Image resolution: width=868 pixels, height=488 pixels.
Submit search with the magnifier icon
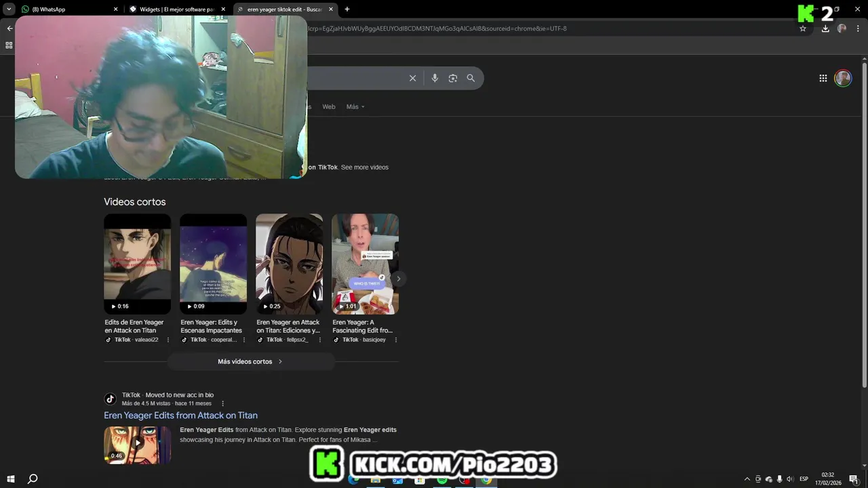(x=471, y=78)
